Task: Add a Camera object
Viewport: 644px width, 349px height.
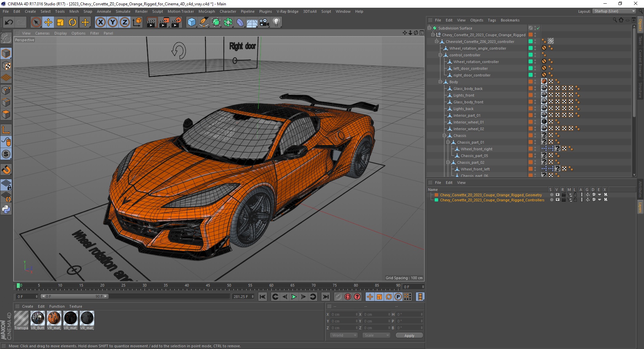Action: tap(264, 22)
